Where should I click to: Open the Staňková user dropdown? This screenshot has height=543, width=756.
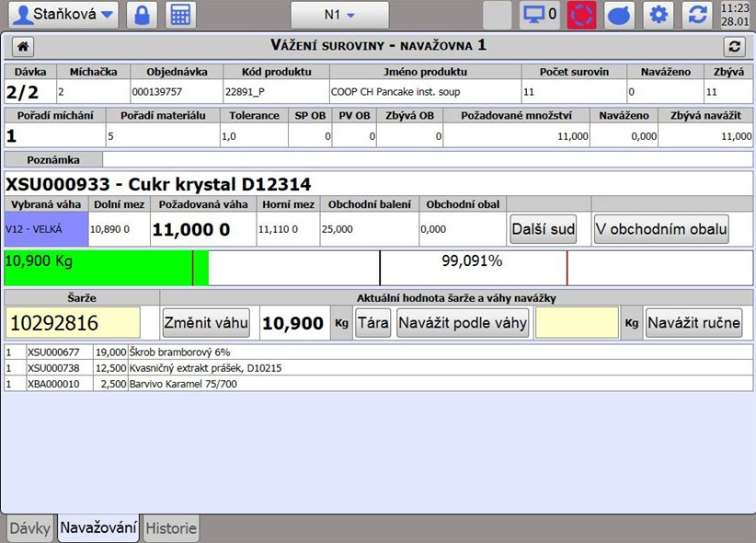[63, 15]
